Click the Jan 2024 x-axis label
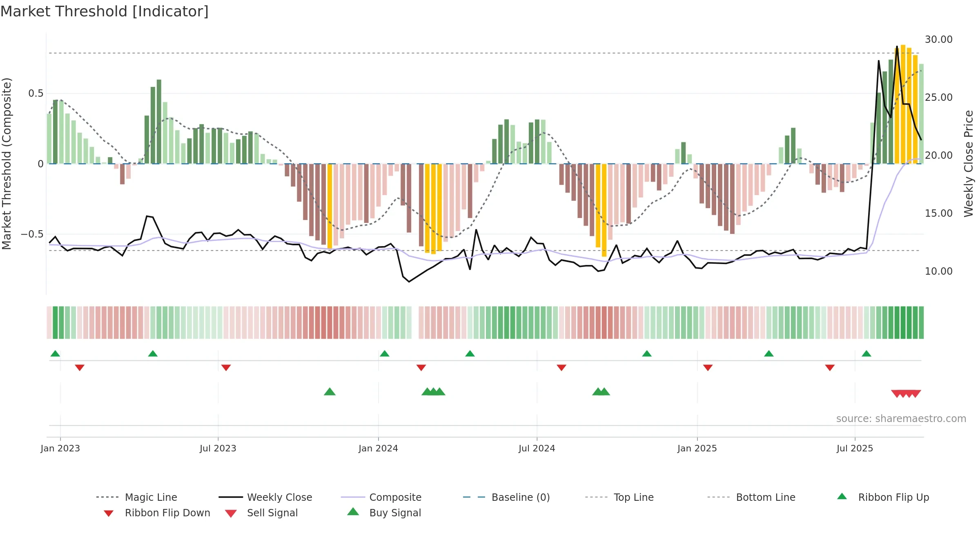The width and height of the screenshot is (980, 551). pyautogui.click(x=378, y=448)
